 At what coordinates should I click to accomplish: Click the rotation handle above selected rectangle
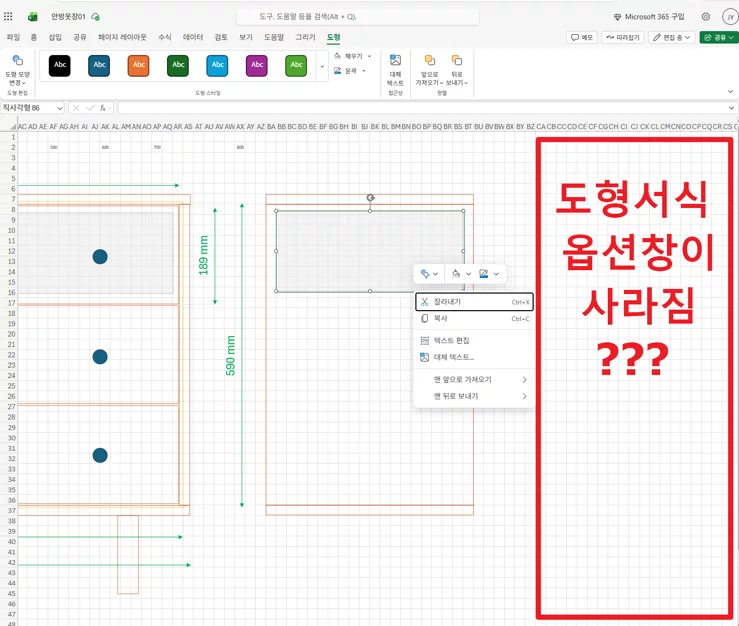(370, 198)
